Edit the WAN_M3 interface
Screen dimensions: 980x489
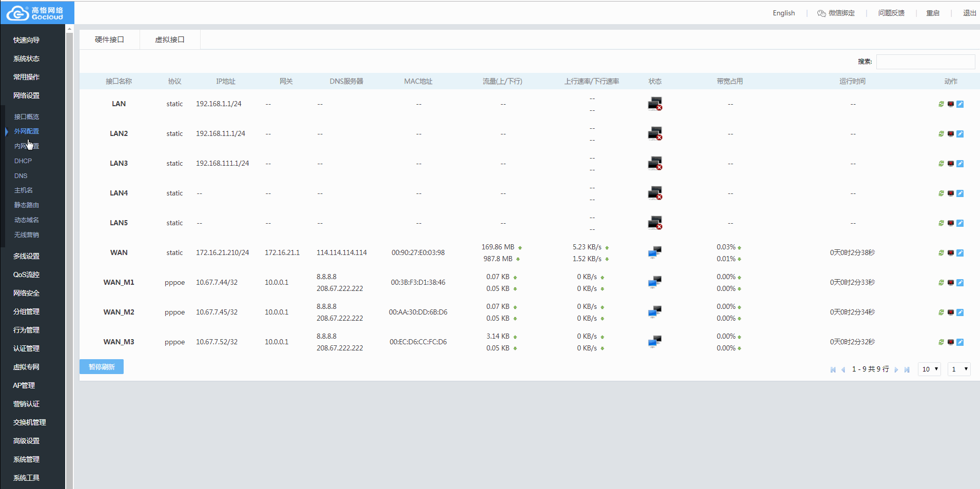[960, 342]
